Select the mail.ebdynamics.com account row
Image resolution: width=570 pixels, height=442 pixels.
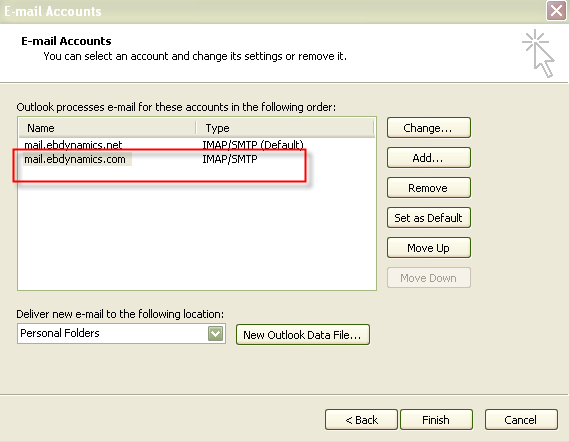coord(196,159)
